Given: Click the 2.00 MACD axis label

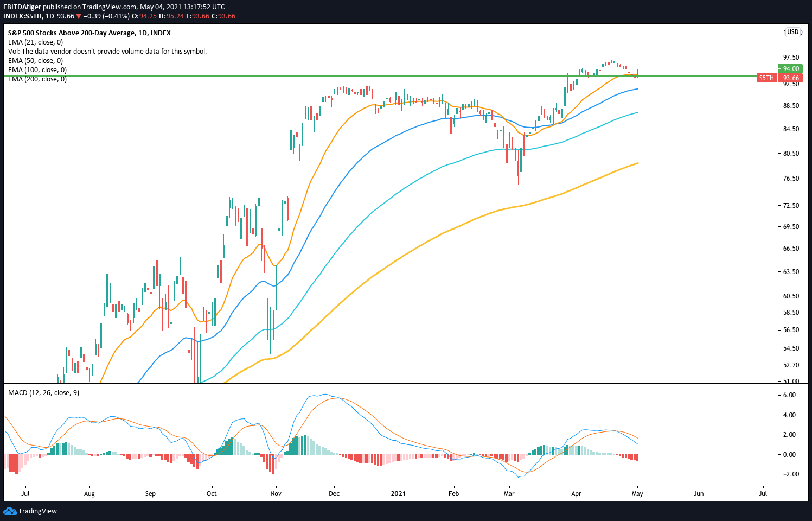Looking at the screenshot, I should tap(790, 435).
